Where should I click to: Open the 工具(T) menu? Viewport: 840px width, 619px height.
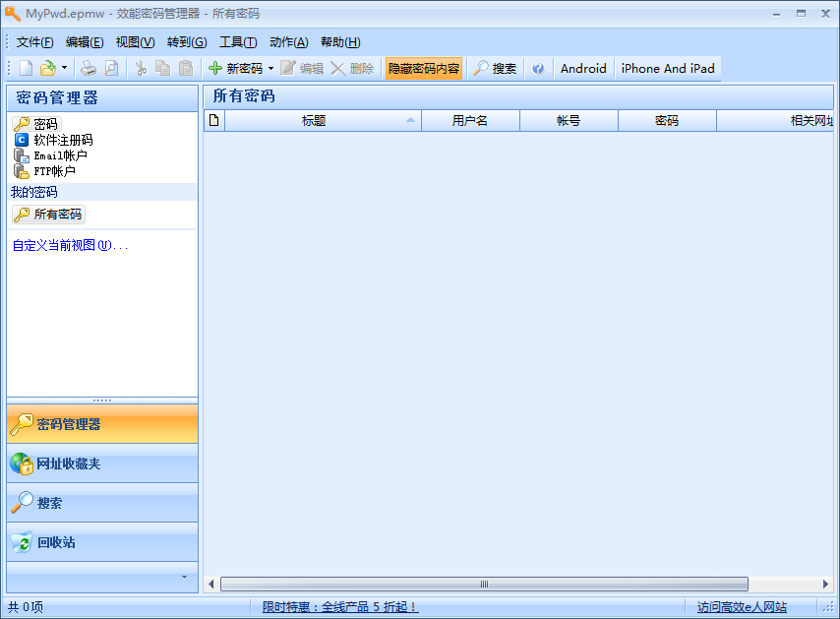pyautogui.click(x=238, y=42)
